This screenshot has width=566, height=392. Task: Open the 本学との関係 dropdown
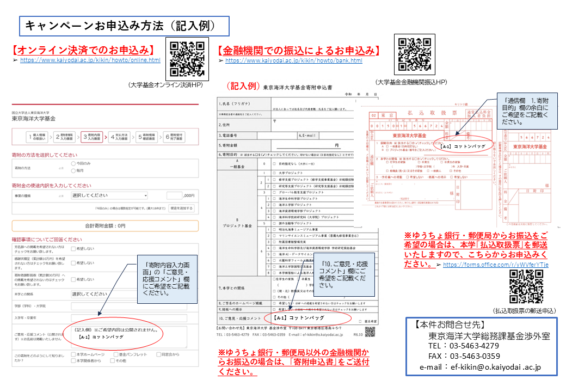[104, 294]
